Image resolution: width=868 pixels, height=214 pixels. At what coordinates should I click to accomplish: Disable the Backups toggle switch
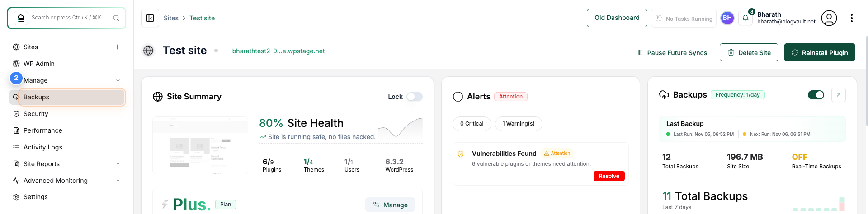[816, 95]
